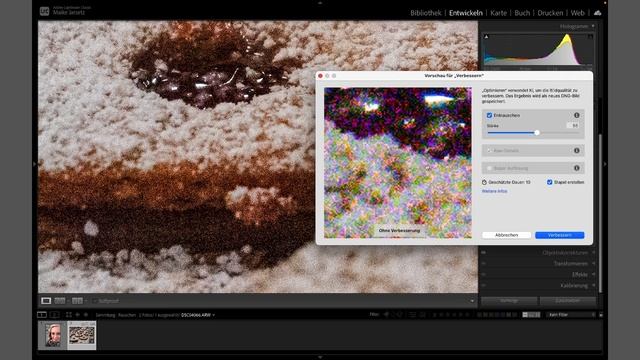This screenshot has height=360, width=640.
Task: Toggle highlight clipping indicator in histogram
Action: (x=590, y=37)
